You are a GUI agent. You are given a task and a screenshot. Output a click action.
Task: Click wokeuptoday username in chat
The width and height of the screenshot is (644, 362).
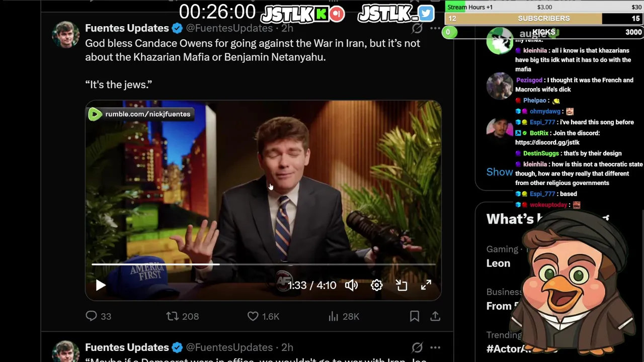[x=548, y=205]
